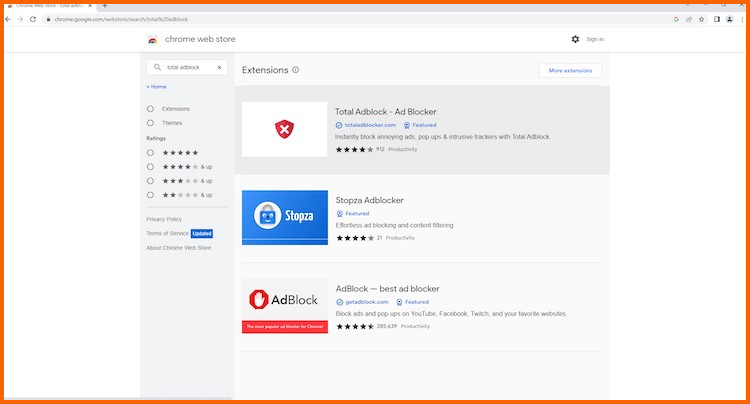Click Productivity label under Total Adblock
Viewport: 750px width, 404px height.
tap(403, 150)
